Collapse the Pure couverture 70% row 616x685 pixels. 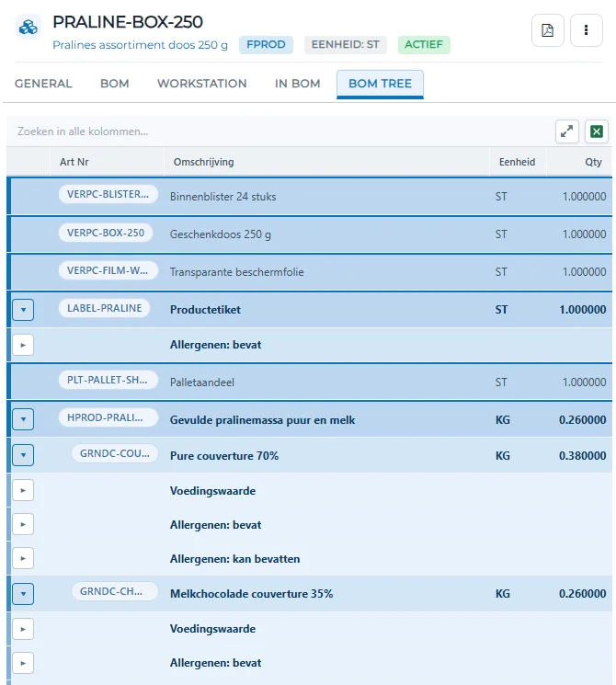point(23,455)
